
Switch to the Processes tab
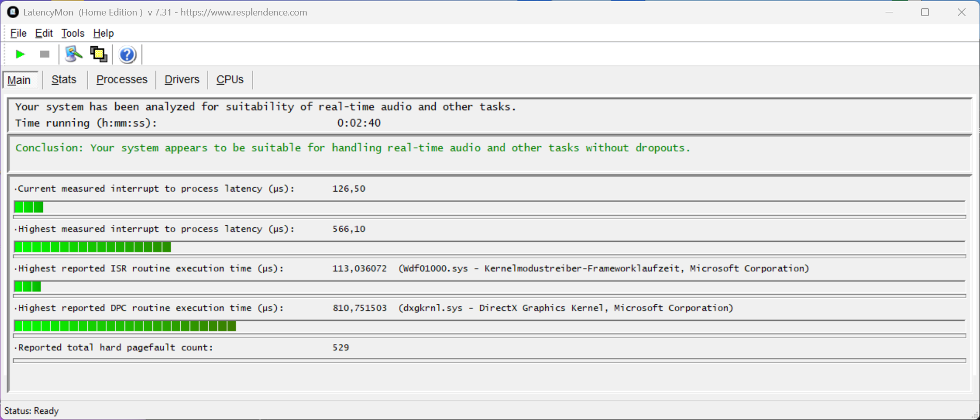[x=122, y=80]
